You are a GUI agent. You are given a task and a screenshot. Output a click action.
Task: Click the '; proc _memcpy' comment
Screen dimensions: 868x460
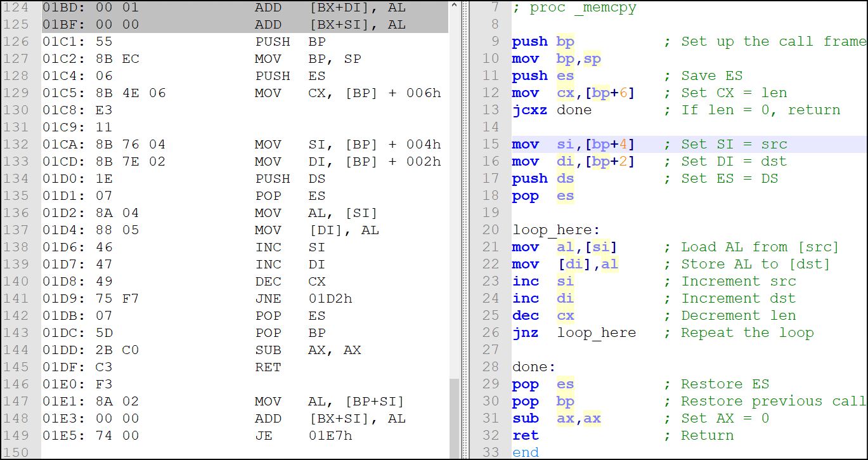pos(574,8)
